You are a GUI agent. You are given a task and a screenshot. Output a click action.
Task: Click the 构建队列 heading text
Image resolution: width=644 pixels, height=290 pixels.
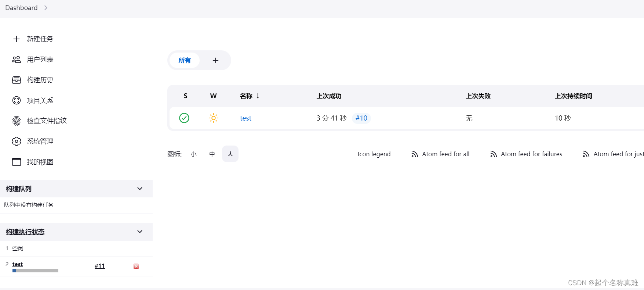tap(19, 189)
